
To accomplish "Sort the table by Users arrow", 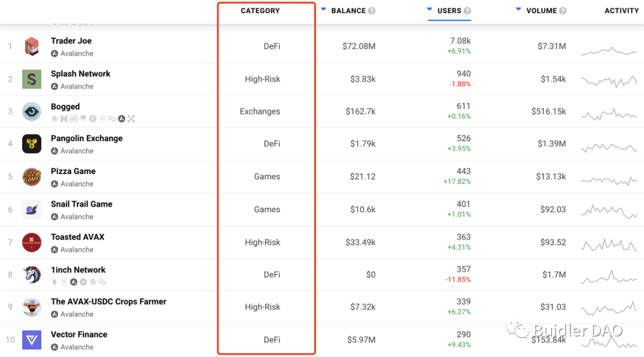I will tap(429, 9).
